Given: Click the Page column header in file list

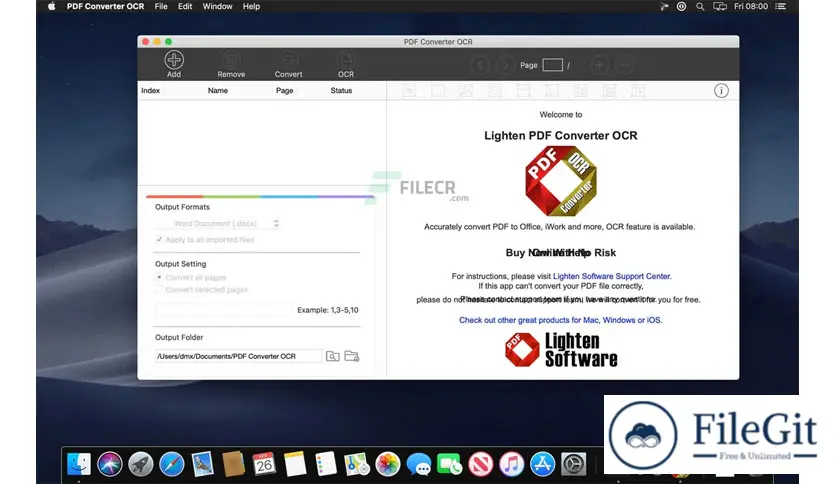Looking at the screenshot, I should point(284,91).
